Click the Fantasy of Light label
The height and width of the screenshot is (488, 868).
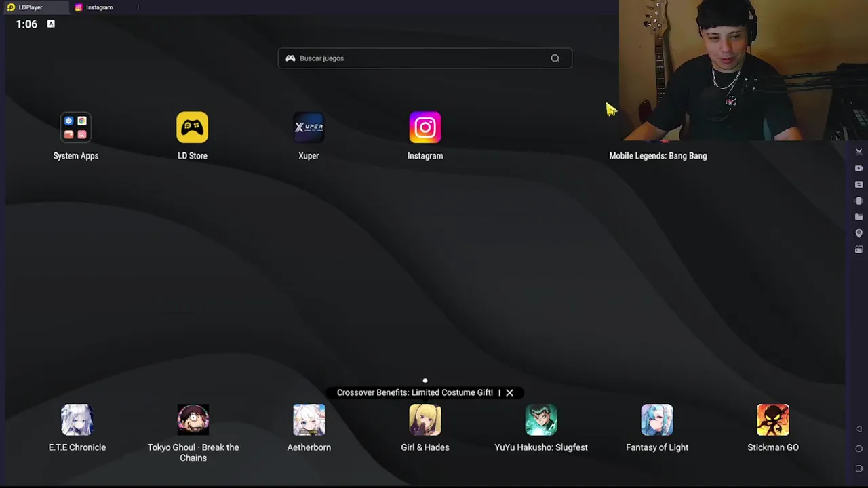657,447
